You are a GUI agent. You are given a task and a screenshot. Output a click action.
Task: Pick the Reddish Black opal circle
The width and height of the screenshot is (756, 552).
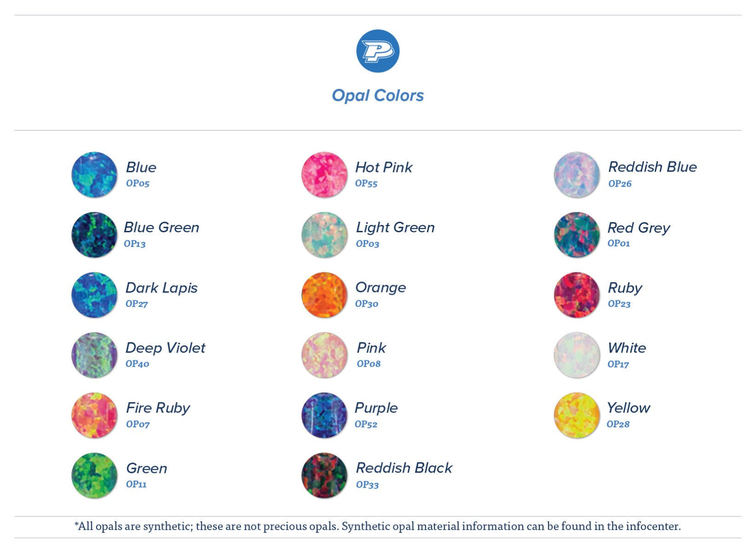pyautogui.click(x=324, y=476)
